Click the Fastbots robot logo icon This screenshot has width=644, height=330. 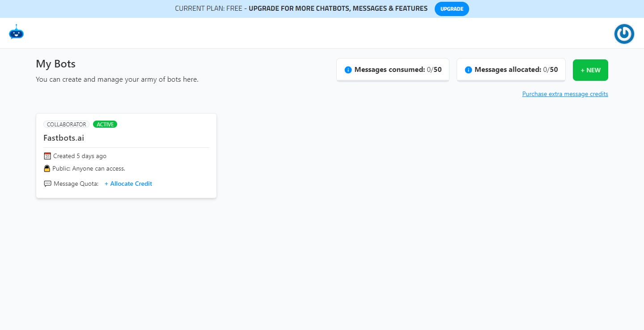pyautogui.click(x=16, y=33)
